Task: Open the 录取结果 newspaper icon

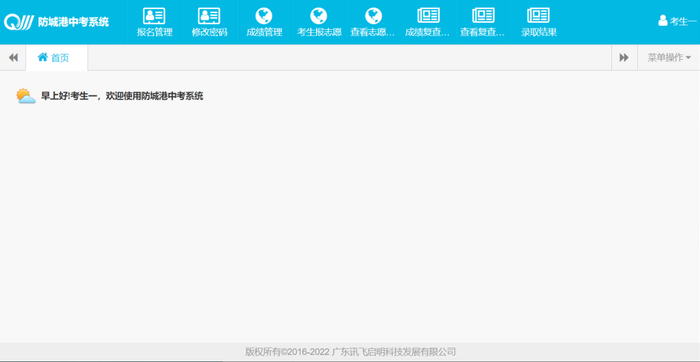Action: tap(538, 16)
